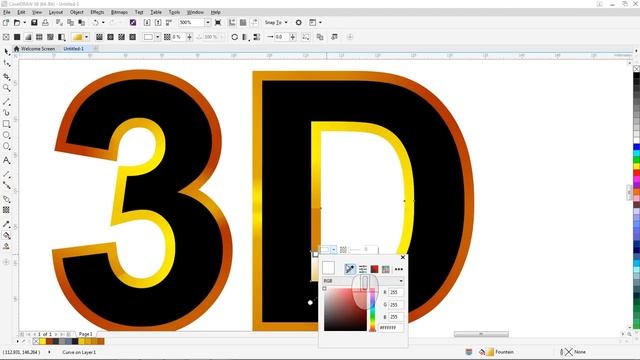Select the Crop tool in the toolbox
This screenshot has width=640, height=360.
7,76
